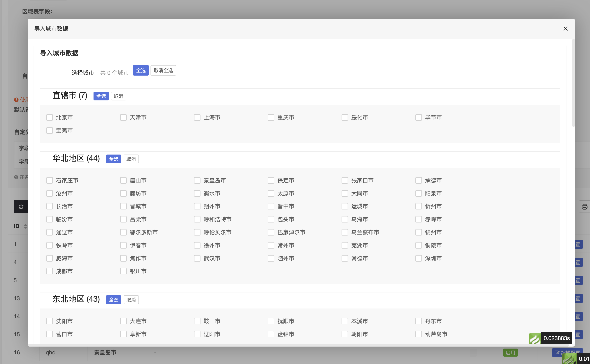Image resolution: width=590 pixels, height=364 pixels.
Task: Select the 呼和浩特市 checkbox
Action: pyautogui.click(x=197, y=219)
